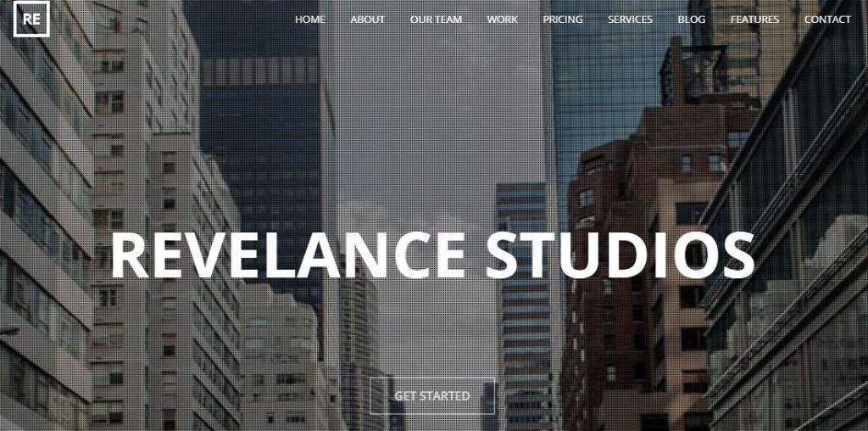Viewport: 868px width, 431px height.
Task: Open the About section link
Action: 368,20
